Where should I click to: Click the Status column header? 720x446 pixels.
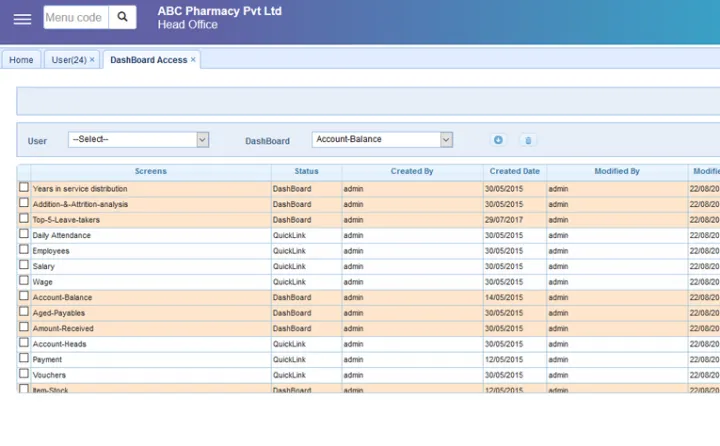(306, 172)
